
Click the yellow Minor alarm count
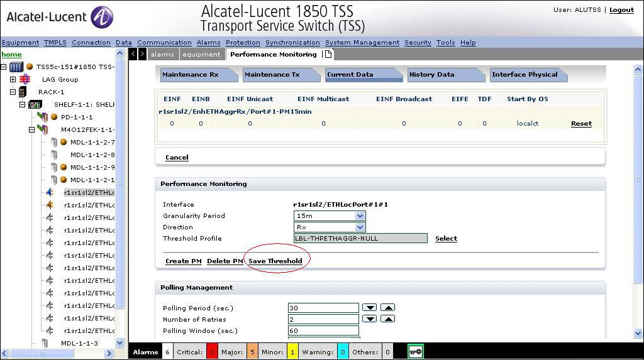(x=292, y=352)
